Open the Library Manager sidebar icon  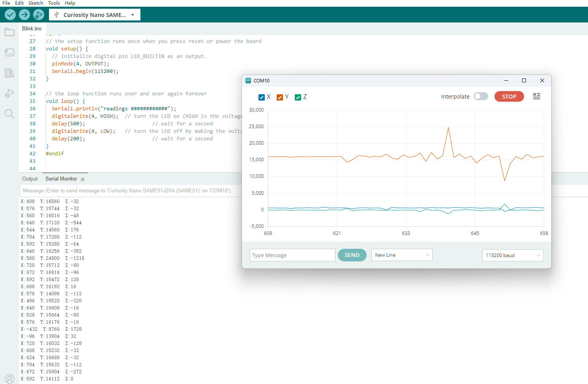[9, 73]
